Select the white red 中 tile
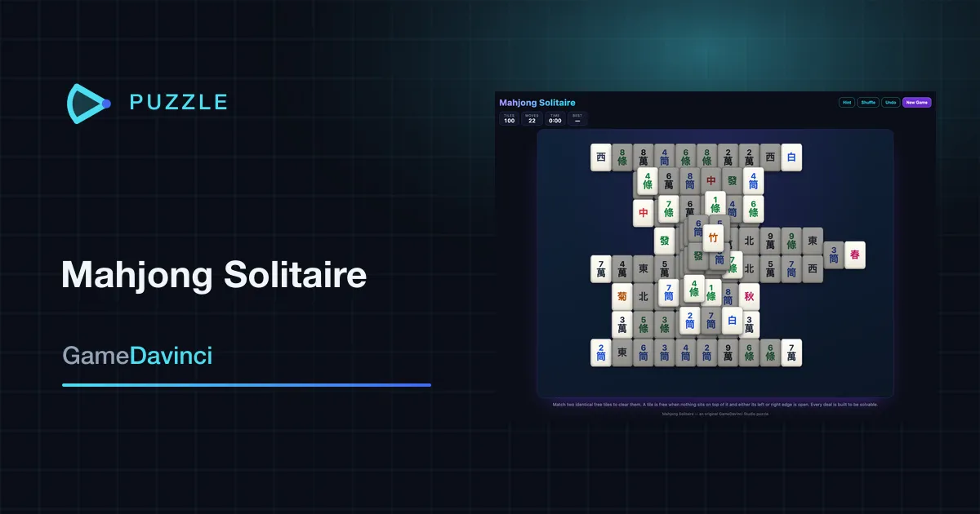Image resolution: width=980 pixels, height=514 pixels. pos(644,213)
